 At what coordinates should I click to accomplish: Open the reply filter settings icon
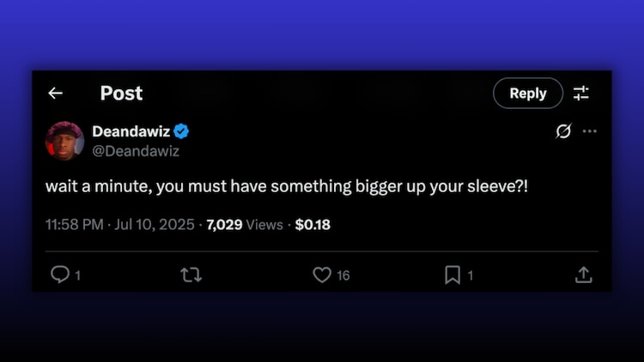coord(581,94)
